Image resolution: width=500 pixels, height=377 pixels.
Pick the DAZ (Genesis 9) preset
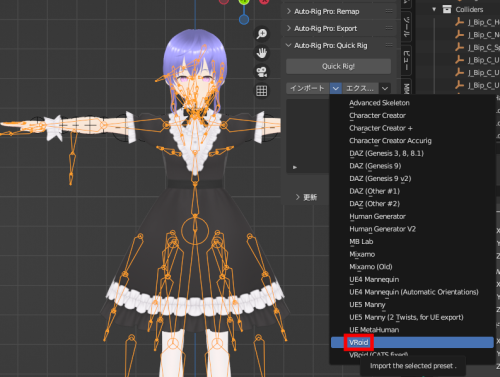(375, 166)
